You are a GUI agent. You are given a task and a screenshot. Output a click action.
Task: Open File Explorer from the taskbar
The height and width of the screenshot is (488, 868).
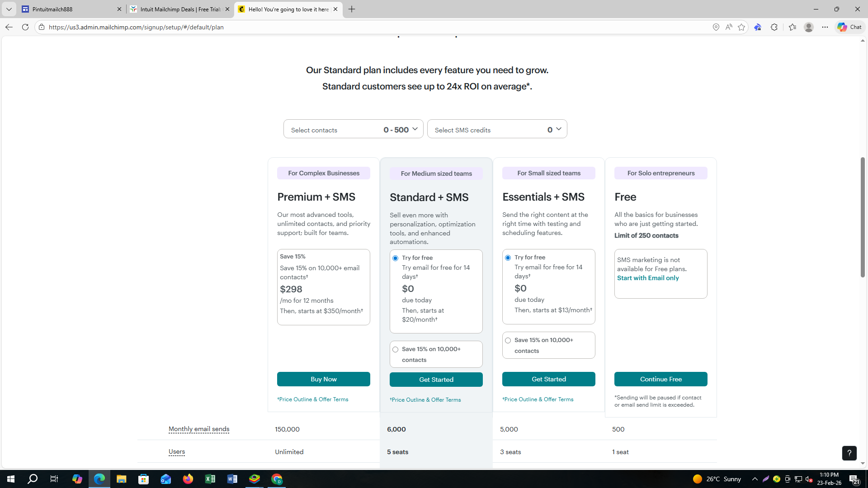coord(121,479)
